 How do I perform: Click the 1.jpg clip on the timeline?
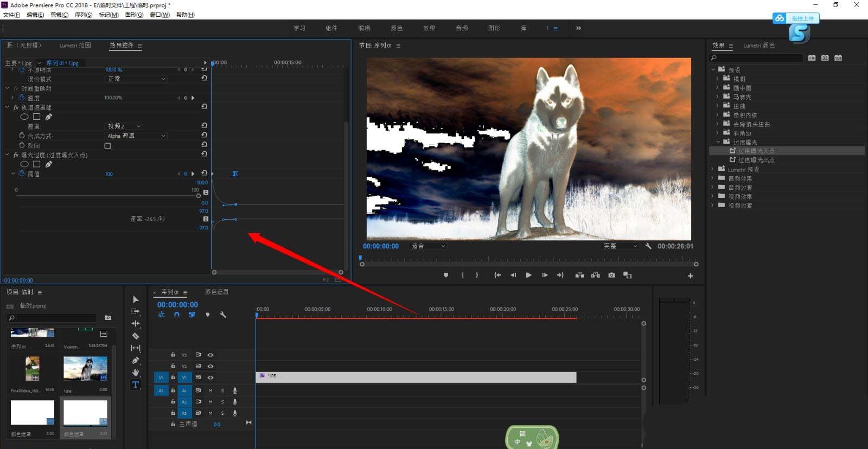point(416,377)
